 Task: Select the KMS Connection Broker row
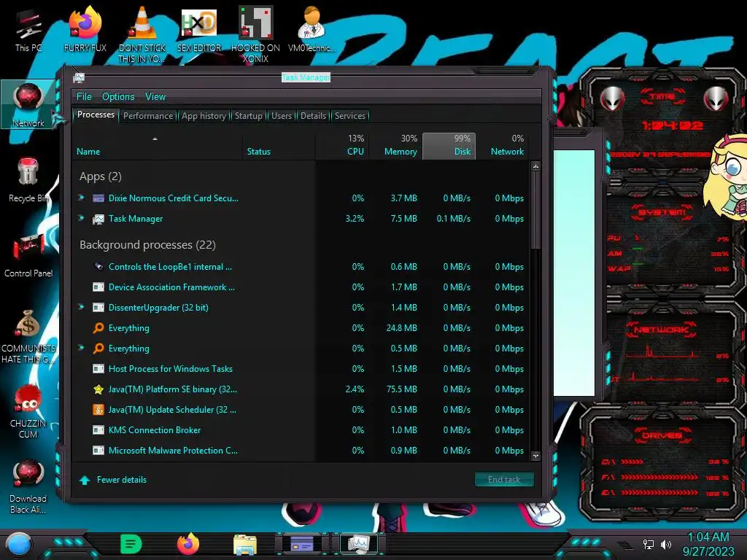coord(301,430)
